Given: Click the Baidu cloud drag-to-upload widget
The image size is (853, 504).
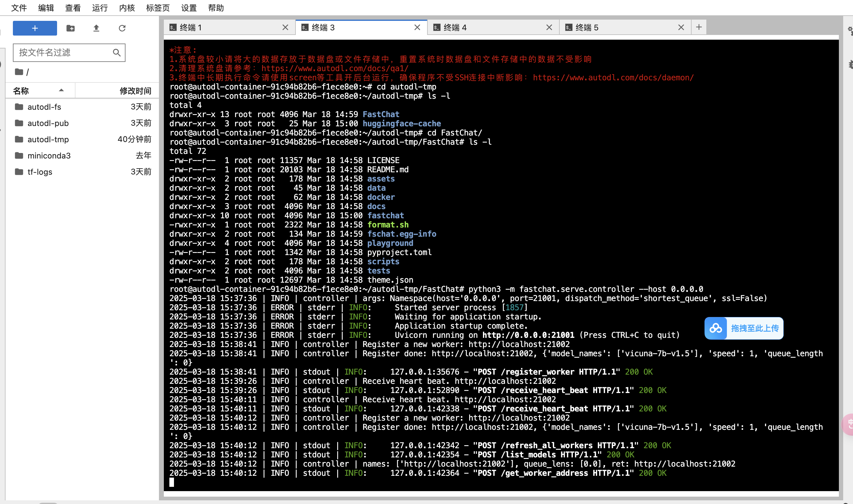Looking at the screenshot, I should (743, 328).
